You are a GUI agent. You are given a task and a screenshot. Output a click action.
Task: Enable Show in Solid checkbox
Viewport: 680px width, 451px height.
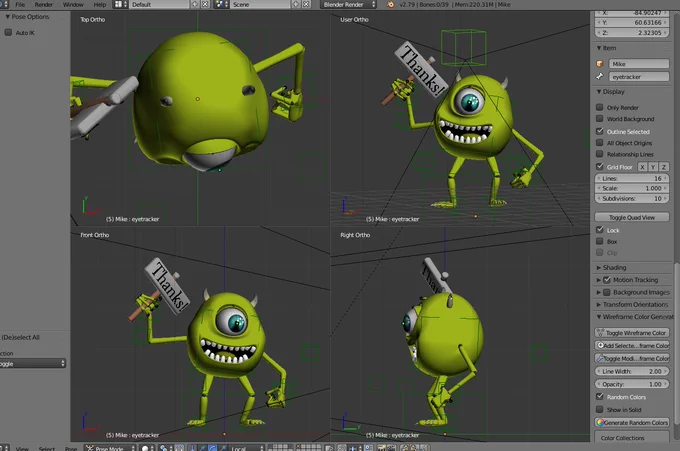[x=600, y=409]
